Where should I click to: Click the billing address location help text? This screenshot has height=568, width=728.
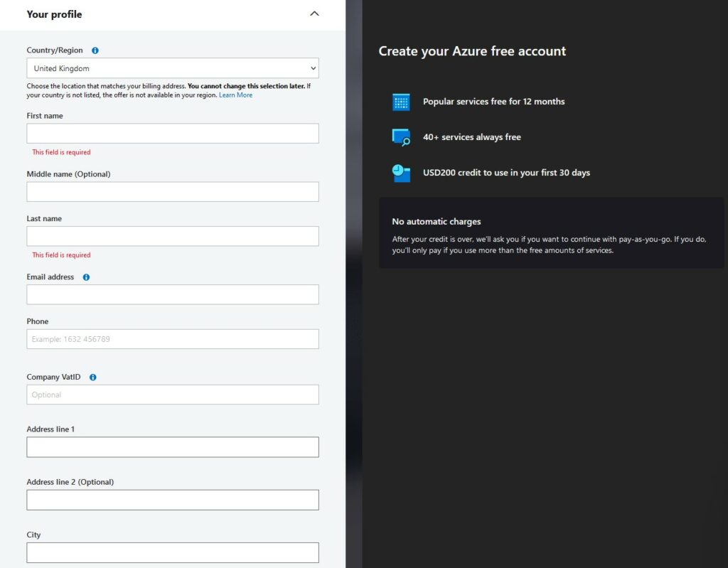tap(168, 90)
